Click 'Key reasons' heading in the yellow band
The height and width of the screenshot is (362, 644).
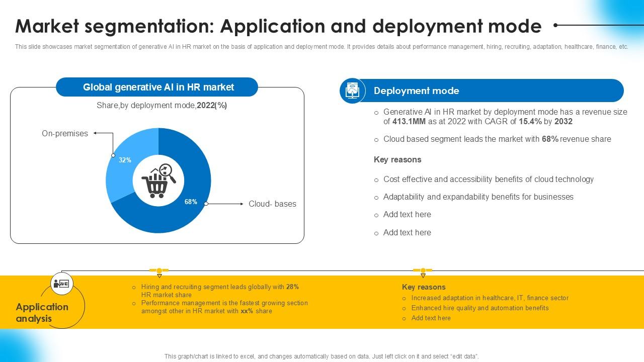424,287
